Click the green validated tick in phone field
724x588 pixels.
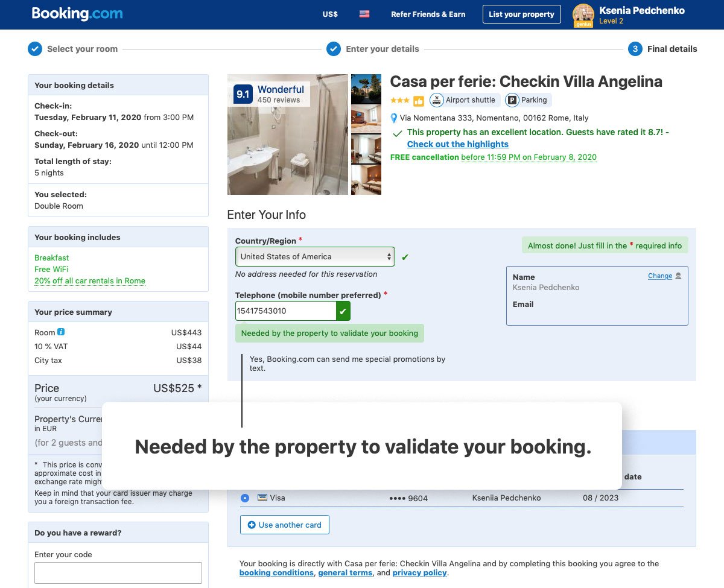point(343,311)
